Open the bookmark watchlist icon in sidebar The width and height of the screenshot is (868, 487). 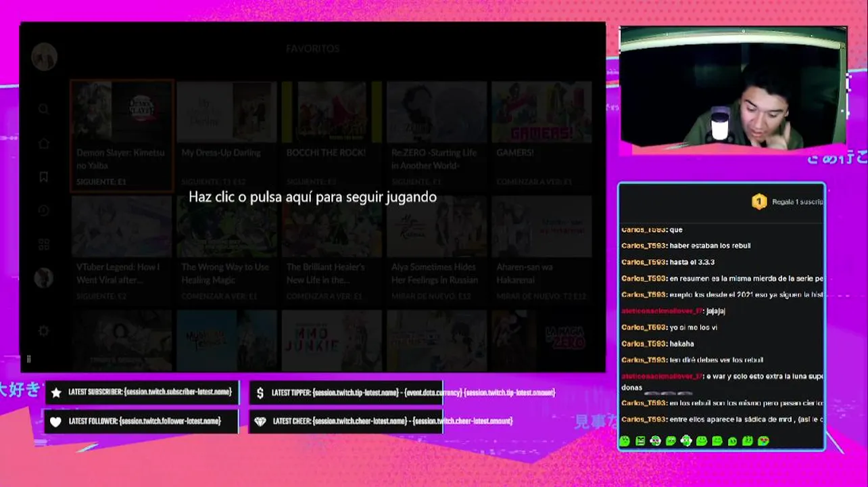(x=44, y=177)
